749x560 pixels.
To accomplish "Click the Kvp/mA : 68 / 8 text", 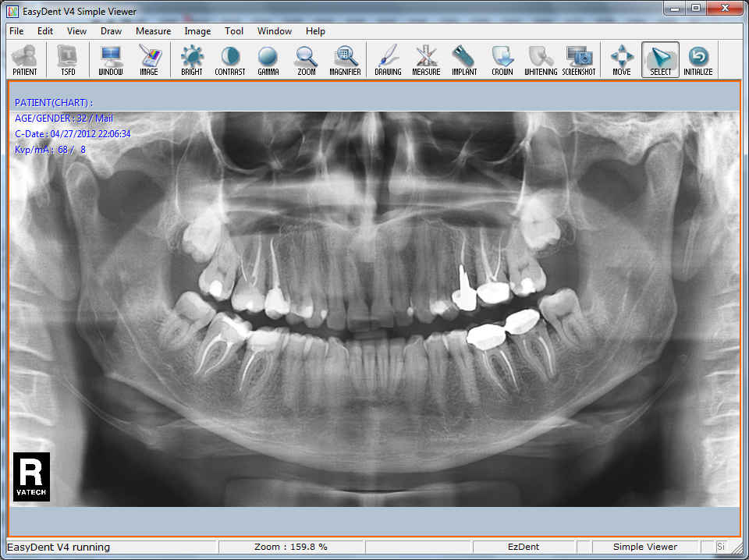I will pos(50,150).
